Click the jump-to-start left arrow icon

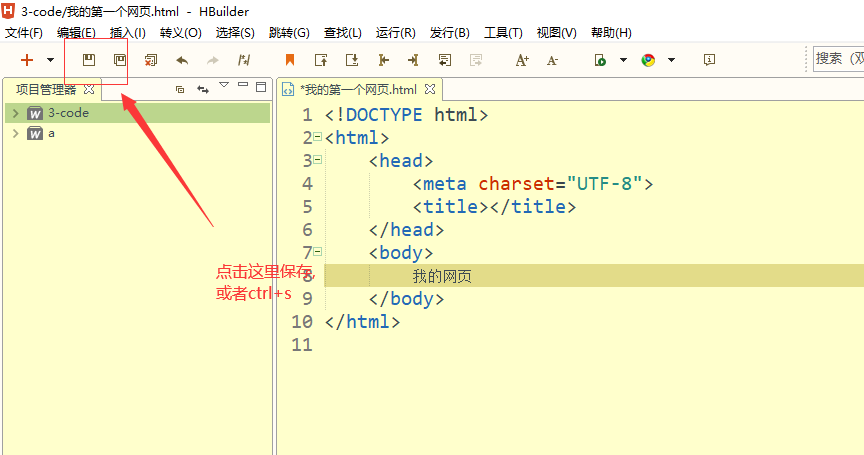[384, 60]
